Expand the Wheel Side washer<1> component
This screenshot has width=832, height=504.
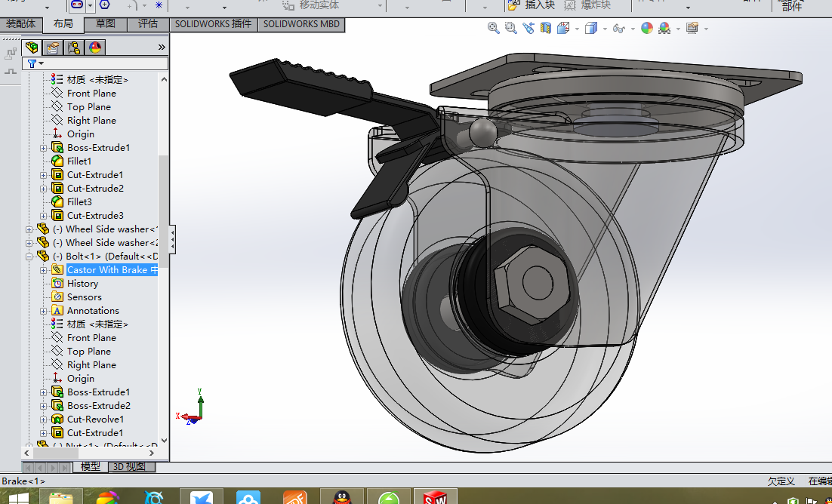tap(29, 229)
